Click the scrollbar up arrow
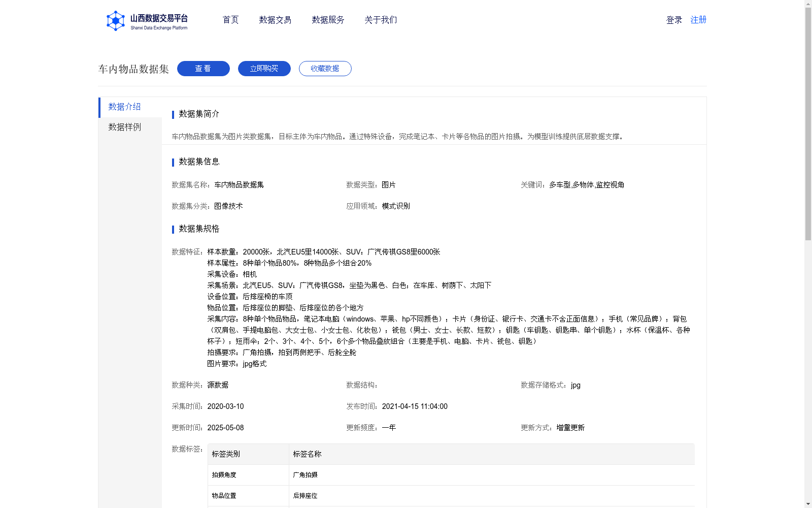 [x=808, y=4]
